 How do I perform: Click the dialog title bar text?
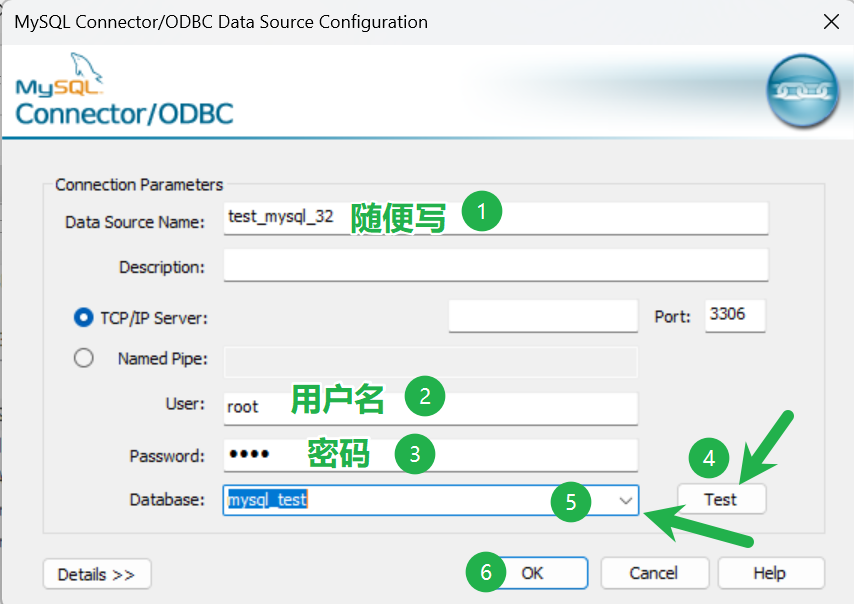point(221,22)
